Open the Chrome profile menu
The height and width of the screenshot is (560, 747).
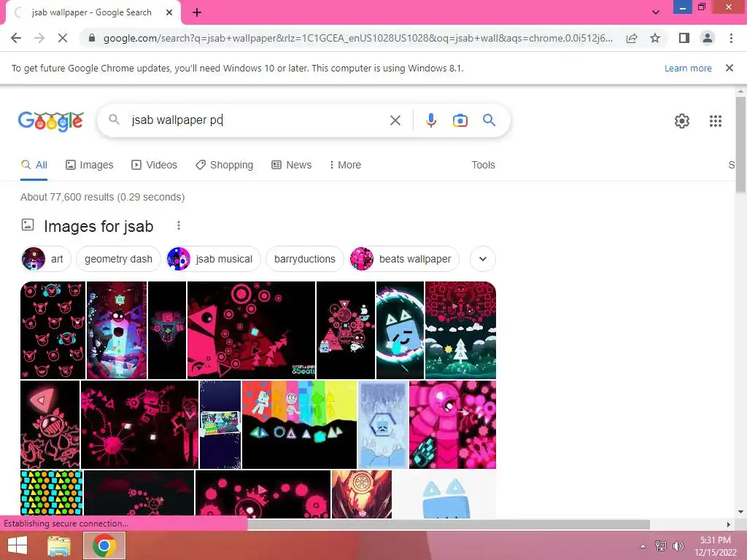point(708,38)
